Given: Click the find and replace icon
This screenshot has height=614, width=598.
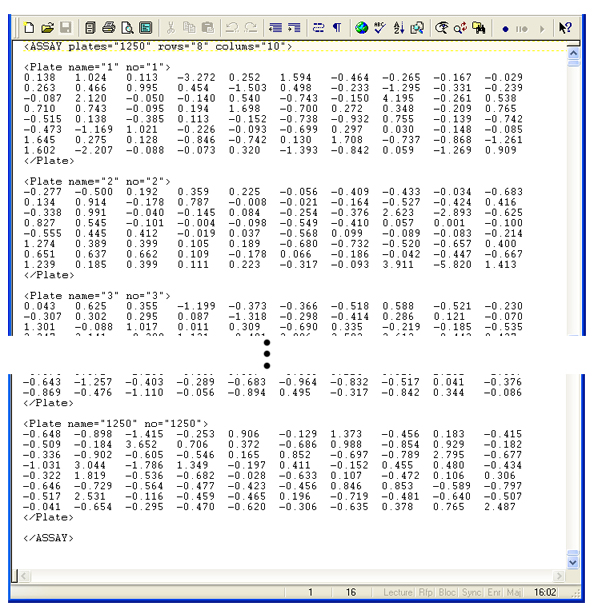Looking at the screenshot, I should click(460, 28).
